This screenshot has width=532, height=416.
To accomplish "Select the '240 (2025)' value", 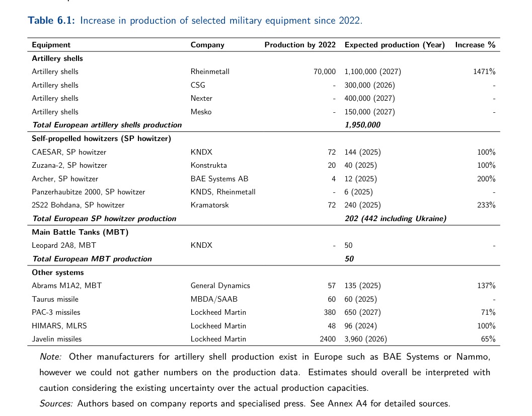I will click(362, 205).
